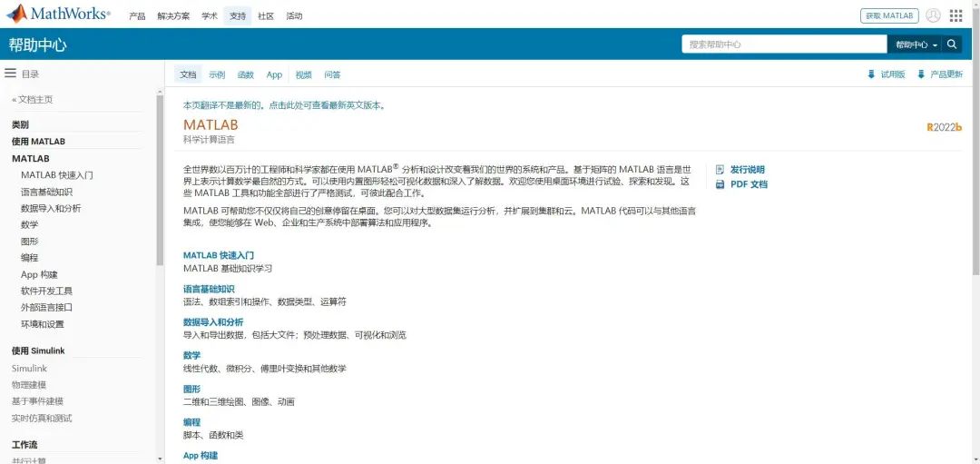Open the PDF 文档 link
The image size is (980, 464).
[x=749, y=184]
